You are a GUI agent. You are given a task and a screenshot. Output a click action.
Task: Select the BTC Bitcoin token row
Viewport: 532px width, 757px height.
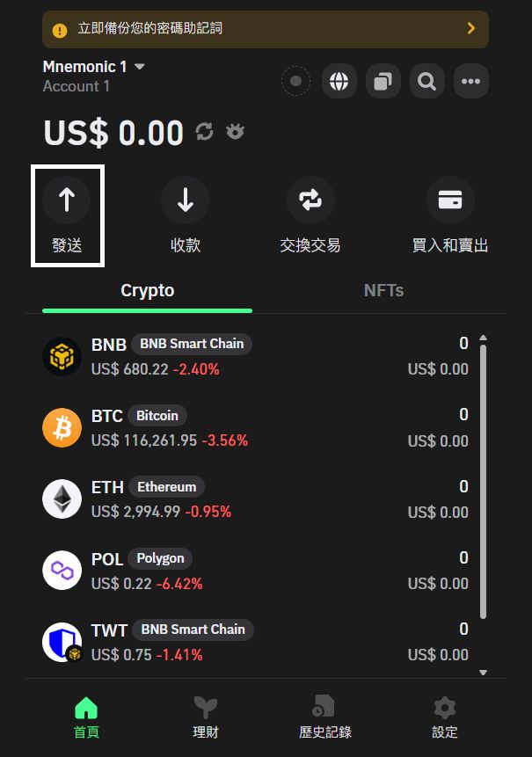[256, 428]
